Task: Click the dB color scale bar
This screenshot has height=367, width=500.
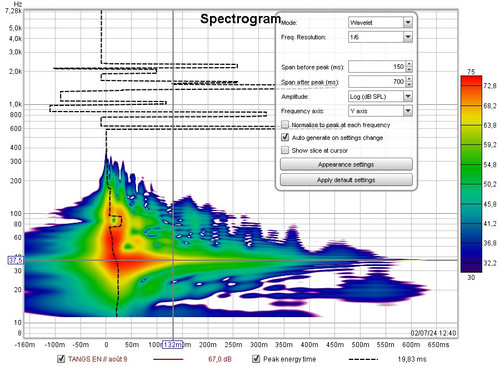Action: pos(471,174)
